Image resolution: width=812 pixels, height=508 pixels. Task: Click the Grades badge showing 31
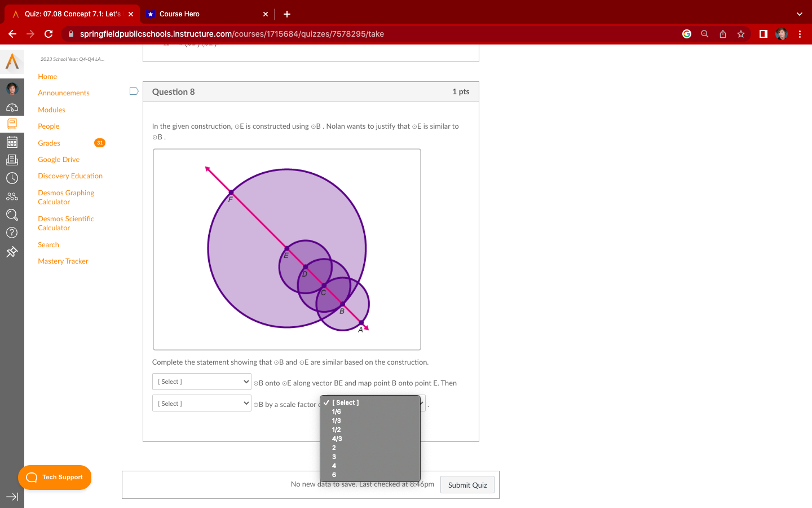pyautogui.click(x=100, y=143)
